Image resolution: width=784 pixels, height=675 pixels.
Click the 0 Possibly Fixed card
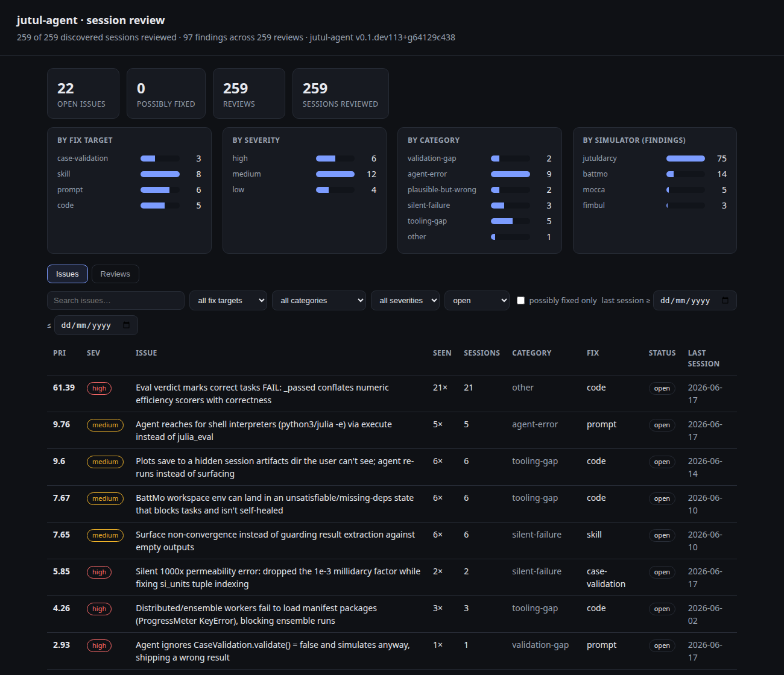coord(166,93)
